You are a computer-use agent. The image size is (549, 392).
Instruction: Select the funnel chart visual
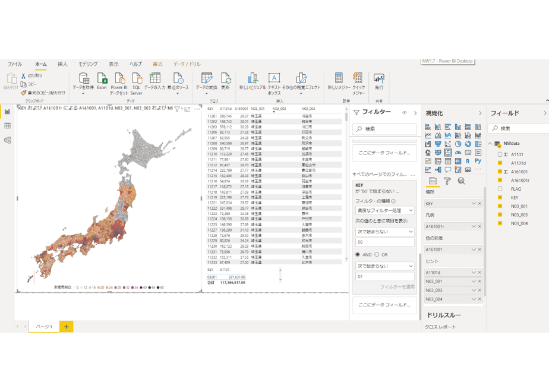[x=438, y=144]
